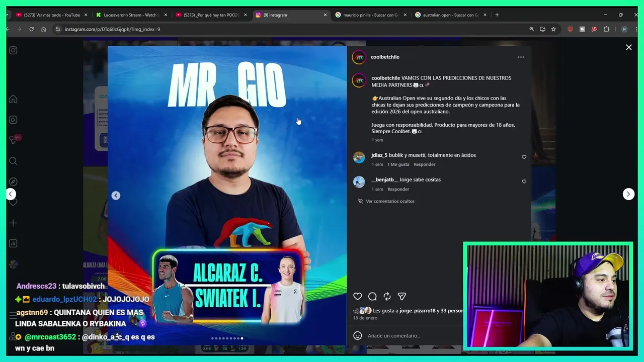Screen dimensions: 644x362
Task: Click '18 de enero' post date
Action: 365,318
